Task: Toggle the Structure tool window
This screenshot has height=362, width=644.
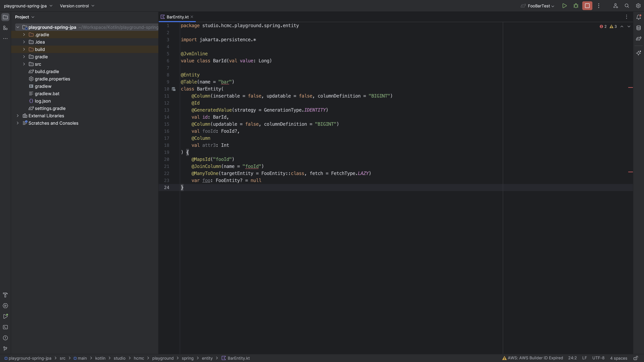Action: (x=5, y=28)
